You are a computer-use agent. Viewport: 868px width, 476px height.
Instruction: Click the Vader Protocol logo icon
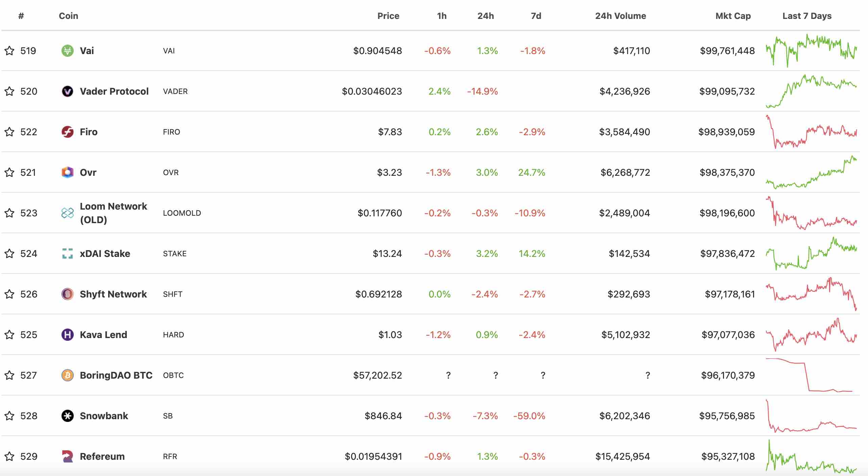[x=68, y=91]
